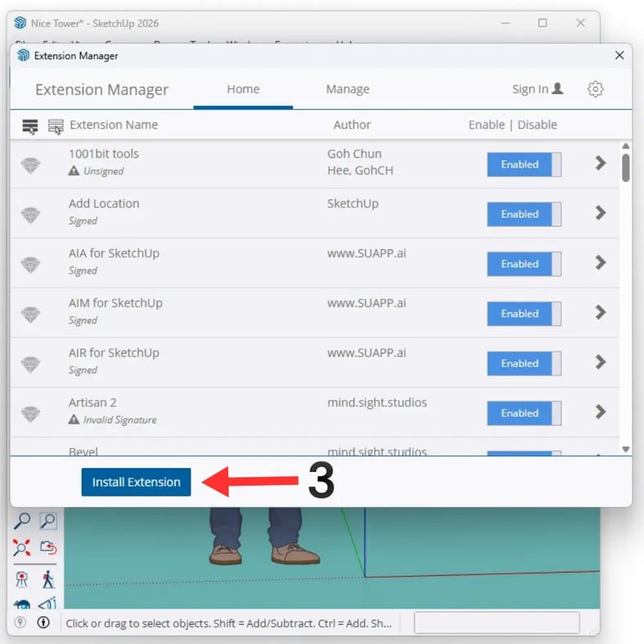Click the select-all extensions icon
The width and height of the screenshot is (644, 644).
pyautogui.click(x=30, y=127)
